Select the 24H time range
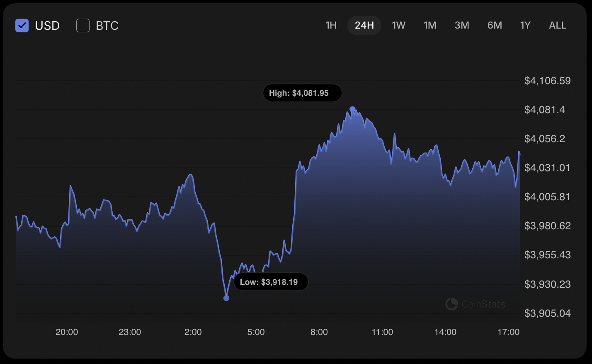Screen dimensions: 592x364 point(364,25)
